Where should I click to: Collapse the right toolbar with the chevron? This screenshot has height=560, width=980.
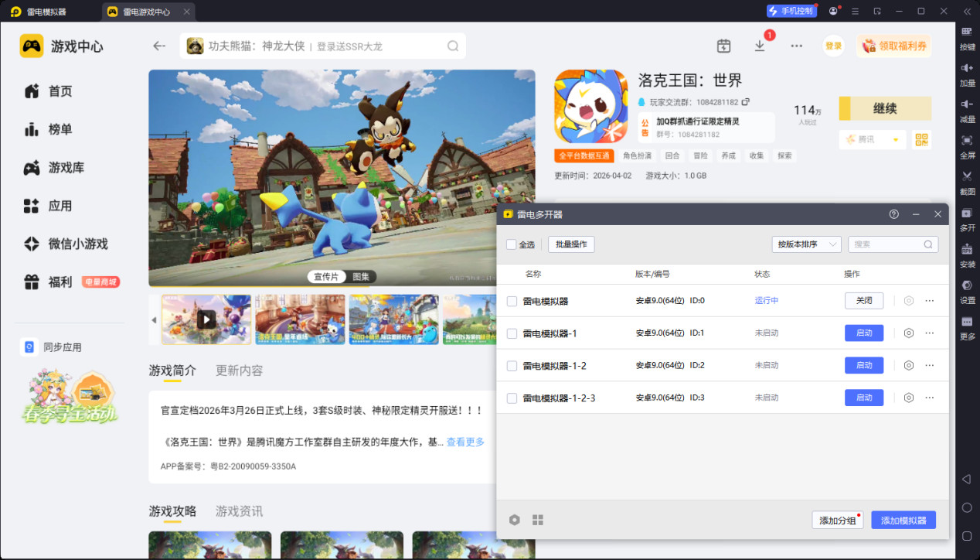[x=965, y=12]
